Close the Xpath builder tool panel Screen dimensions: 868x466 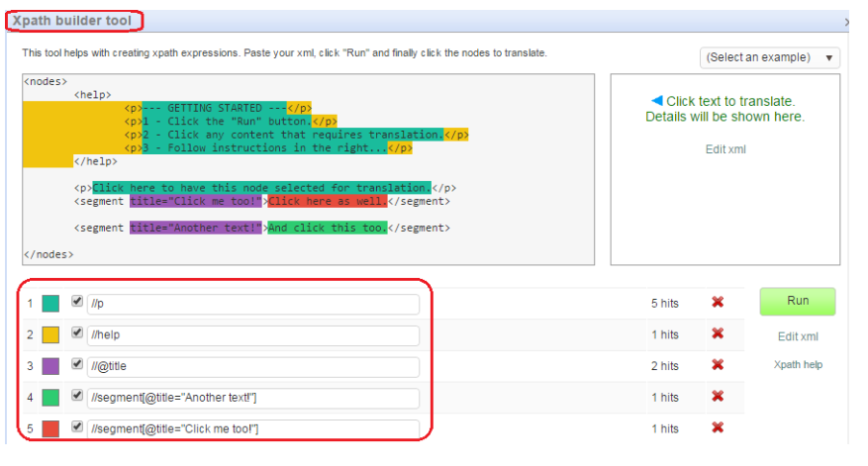tap(847, 21)
